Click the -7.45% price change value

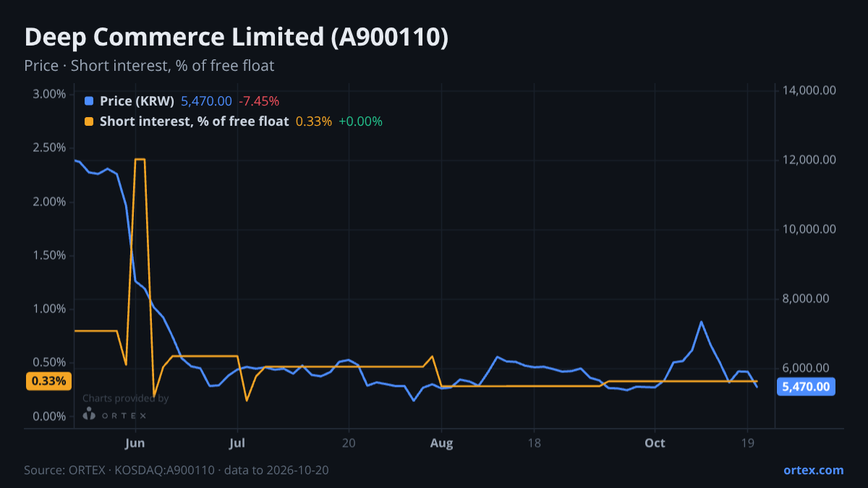click(x=259, y=101)
